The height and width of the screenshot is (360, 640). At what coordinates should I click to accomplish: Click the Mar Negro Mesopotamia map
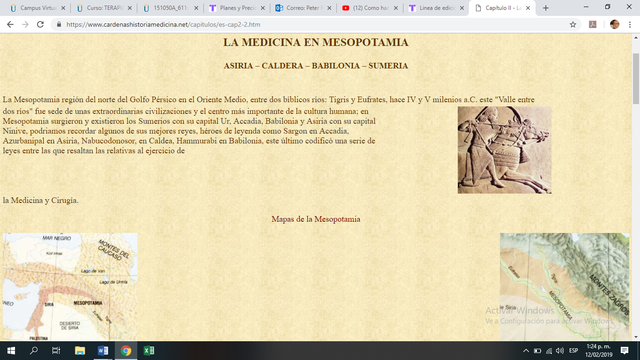point(70,287)
